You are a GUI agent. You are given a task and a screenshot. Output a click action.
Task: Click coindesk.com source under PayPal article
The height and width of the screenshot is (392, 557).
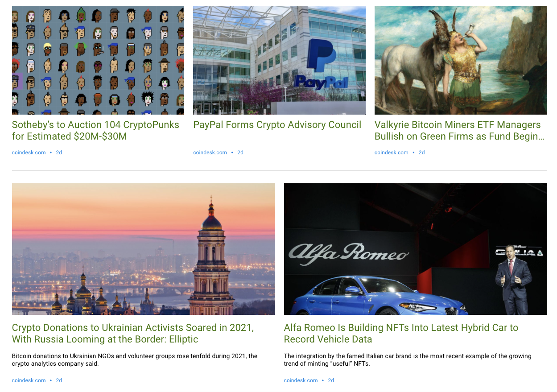[210, 153]
